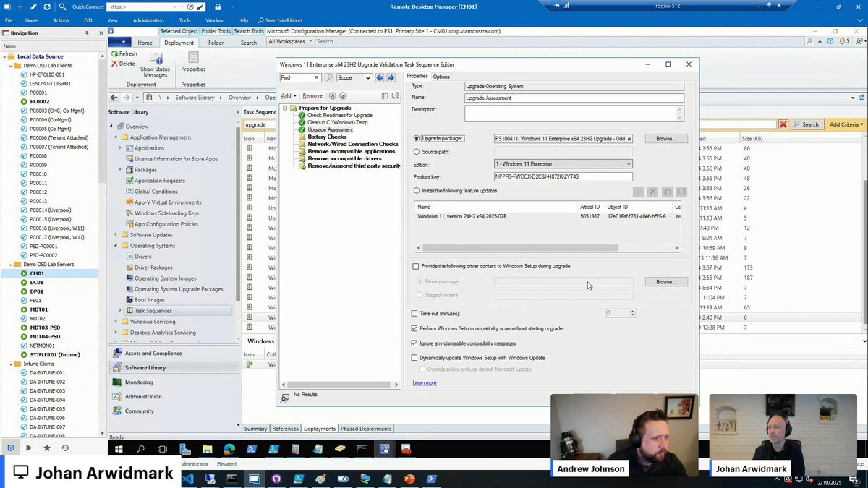
Task: Click the Search button in results pane
Action: click(x=806, y=124)
